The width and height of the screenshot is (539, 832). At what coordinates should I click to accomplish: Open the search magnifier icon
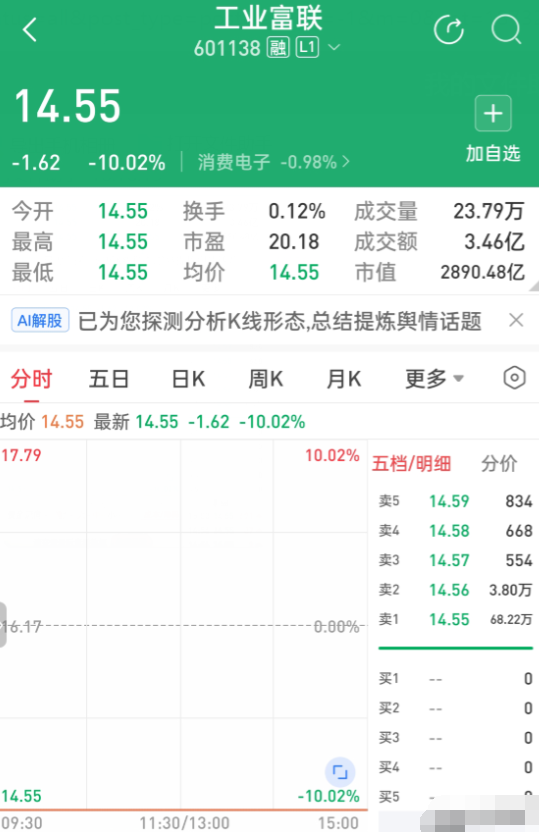(506, 30)
